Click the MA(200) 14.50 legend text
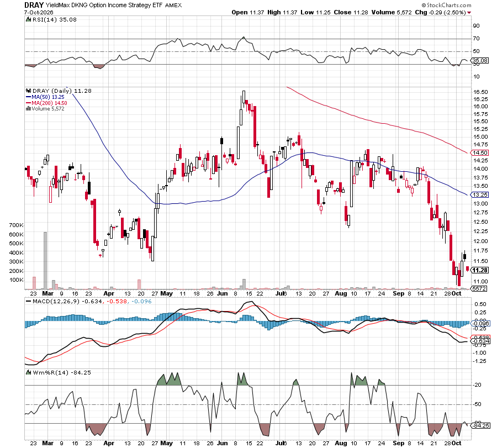The width and height of the screenshot is (497, 448). click(49, 103)
